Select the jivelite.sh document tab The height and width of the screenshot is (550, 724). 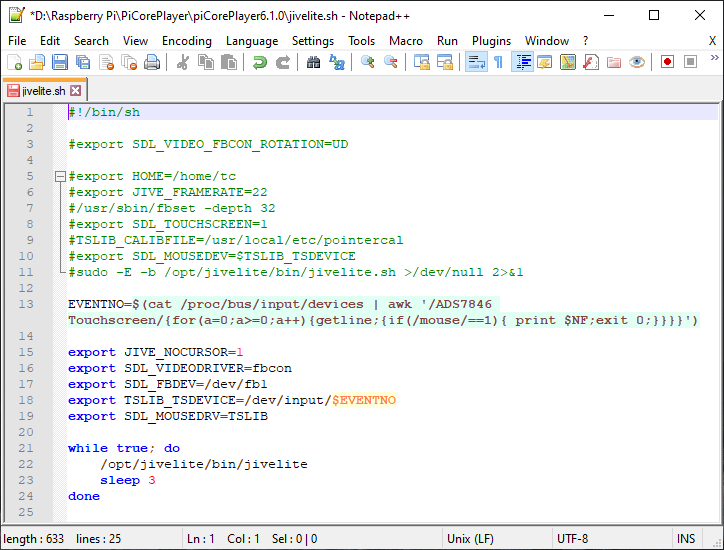pyautogui.click(x=43, y=91)
